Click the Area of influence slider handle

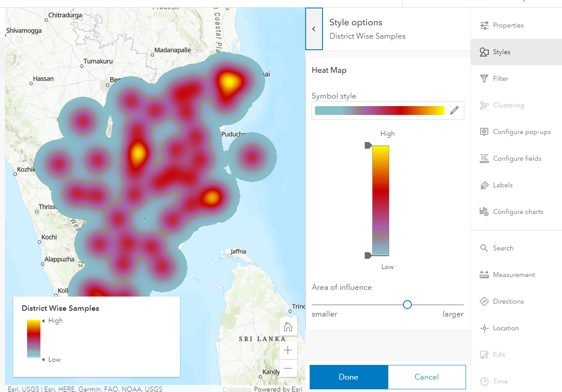click(407, 305)
